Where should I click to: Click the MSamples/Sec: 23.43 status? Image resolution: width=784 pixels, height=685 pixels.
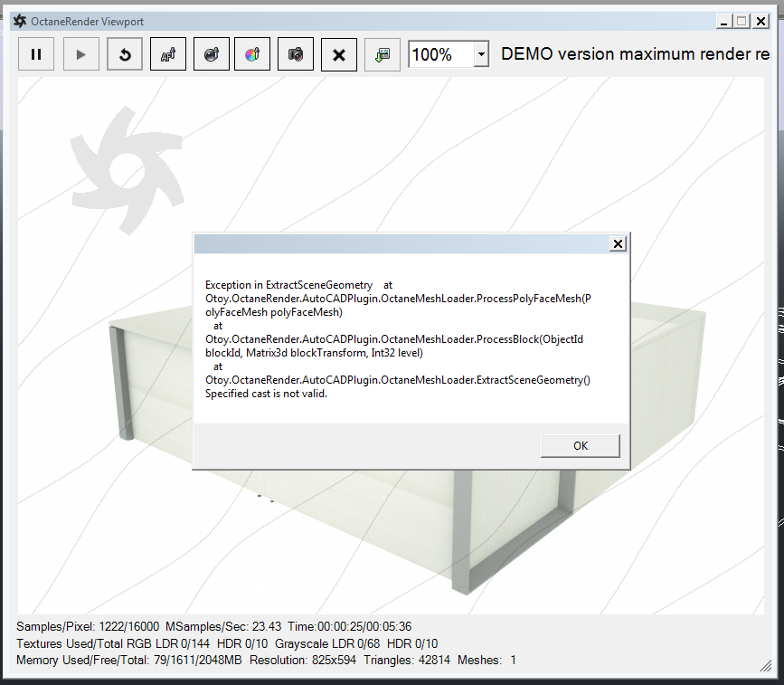[223, 626]
